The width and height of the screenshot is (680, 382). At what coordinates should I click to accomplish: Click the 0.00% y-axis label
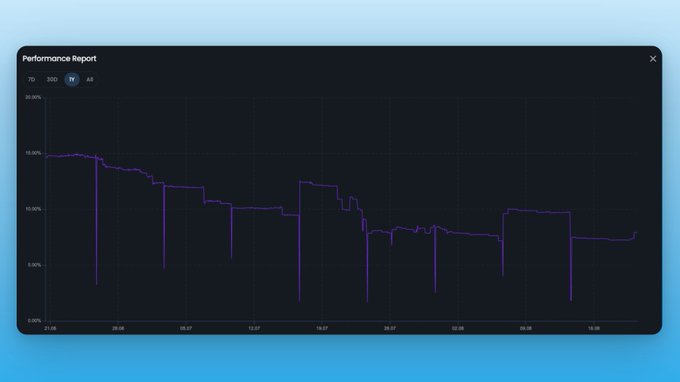click(34, 321)
